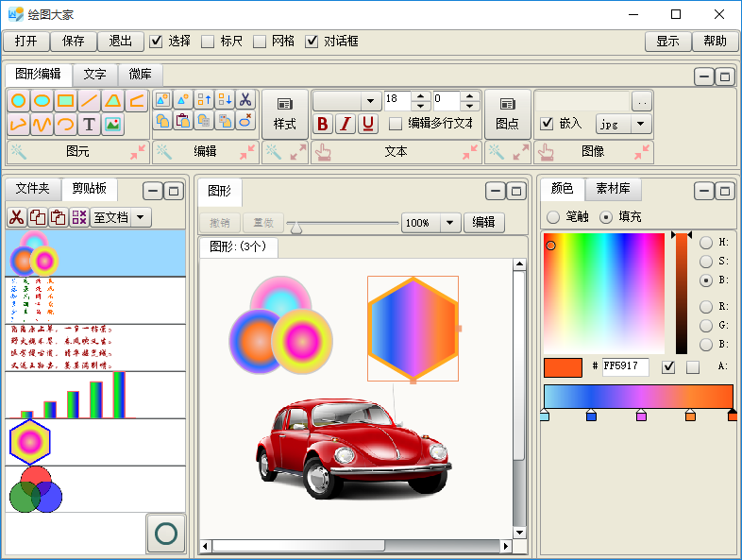The height and width of the screenshot is (560, 742).
Task: Click the magenta gradient stop marker
Action: coord(641,416)
